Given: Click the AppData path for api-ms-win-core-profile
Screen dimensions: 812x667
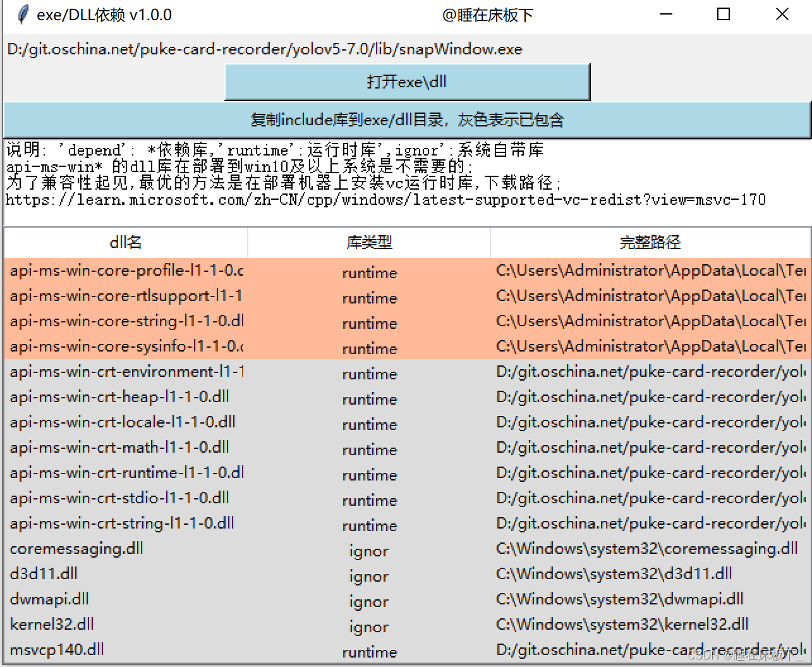Looking at the screenshot, I should pyautogui.click(x=651, y=271).
